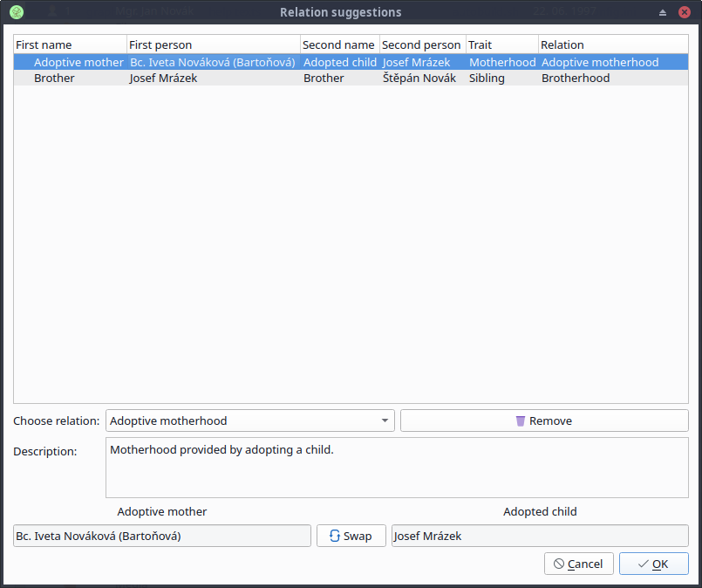Select the Adoptive mother relation row

tap(78, 63)
